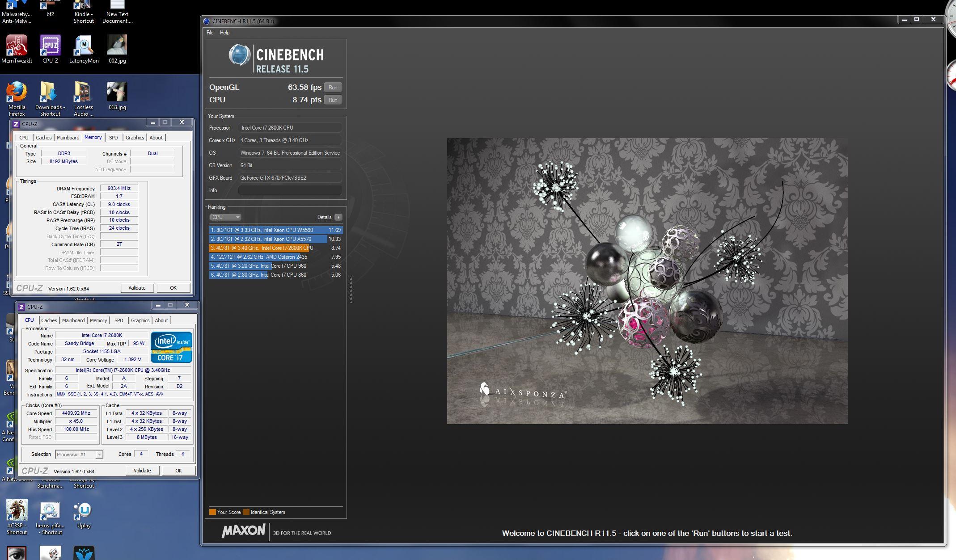Image resolution: width=956 pixels, height=560 pixels.
Task: Open the Processor #1 selection dropdown
Action: (79, 455)
